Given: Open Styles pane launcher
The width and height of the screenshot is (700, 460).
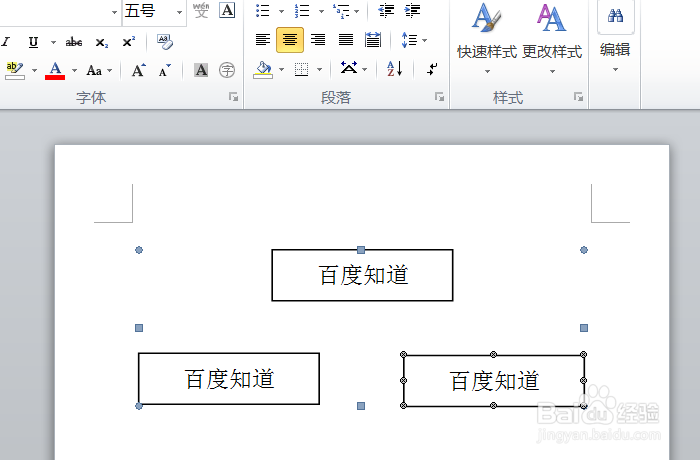Looking at the screenshot, I should pyautogui.click(x=579, y=97).
